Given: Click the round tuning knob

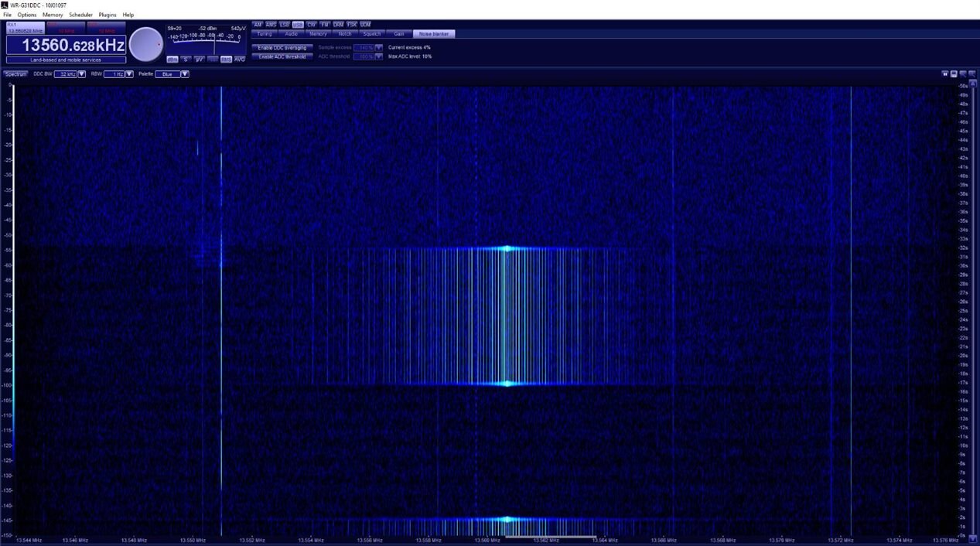Looking at the screenshot, I should [x=145, y=44].
